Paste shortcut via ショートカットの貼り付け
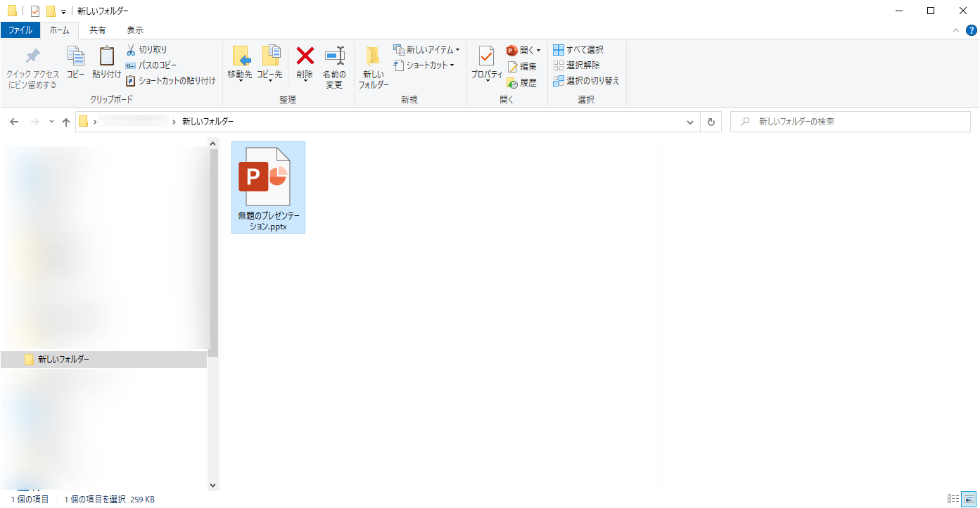This screenshot has width=980, height=508. pyautogui.click(x=171, y=81)
